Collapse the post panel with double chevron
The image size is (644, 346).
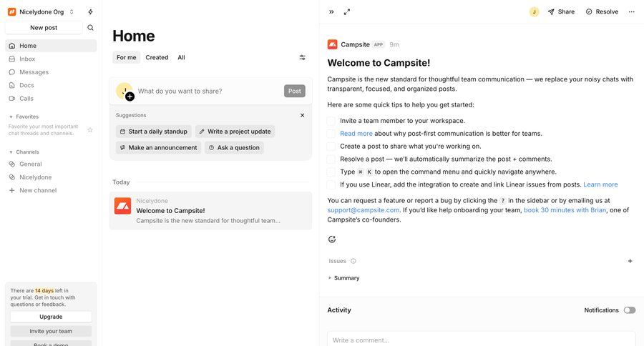331,12
